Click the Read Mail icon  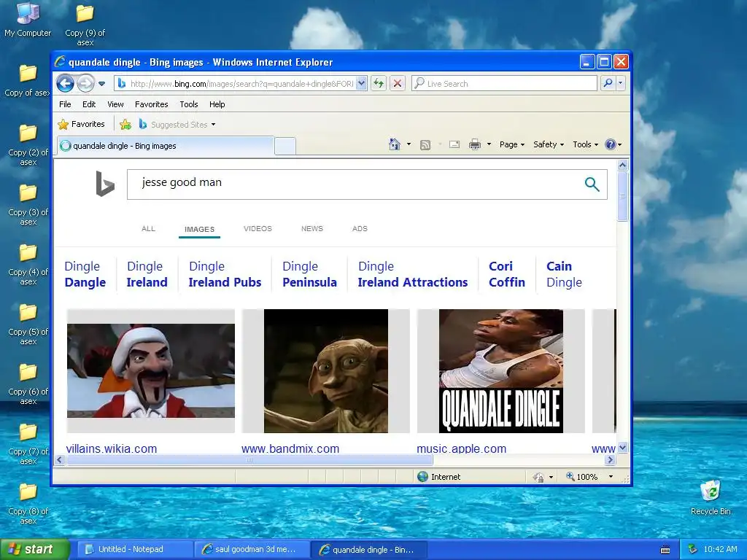[454, 144]
